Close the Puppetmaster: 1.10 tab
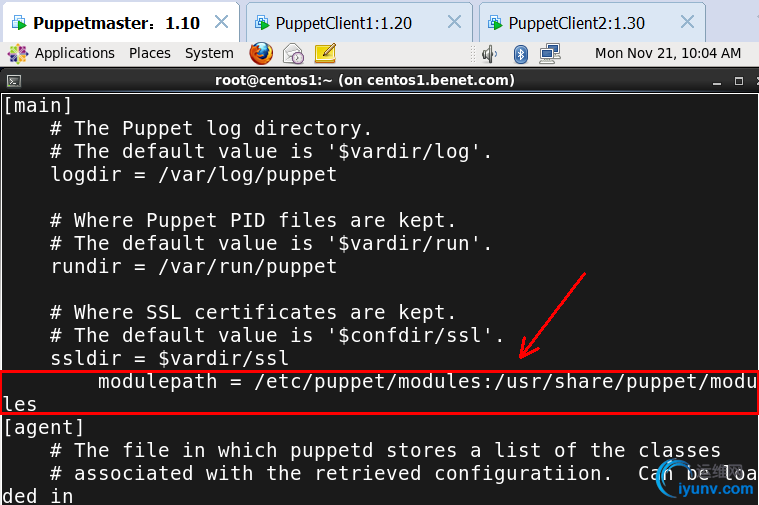This screenshot has width=759, height=505. [x=221, y=22]
